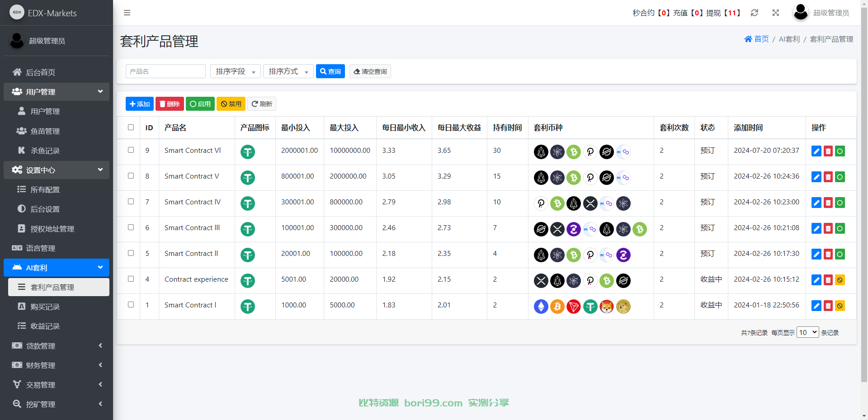Image resolution: width=868 pixels, height=420 pixels.
Task: Delete Smart Contract I trash icon
Action: coord(828,306)
